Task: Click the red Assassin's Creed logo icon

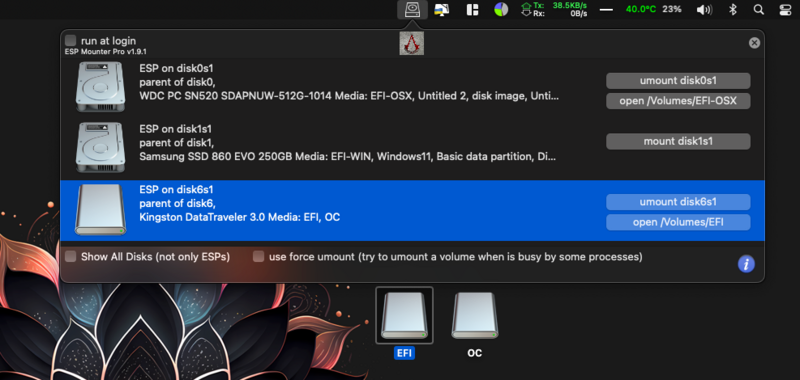Action: click(411, 43)
